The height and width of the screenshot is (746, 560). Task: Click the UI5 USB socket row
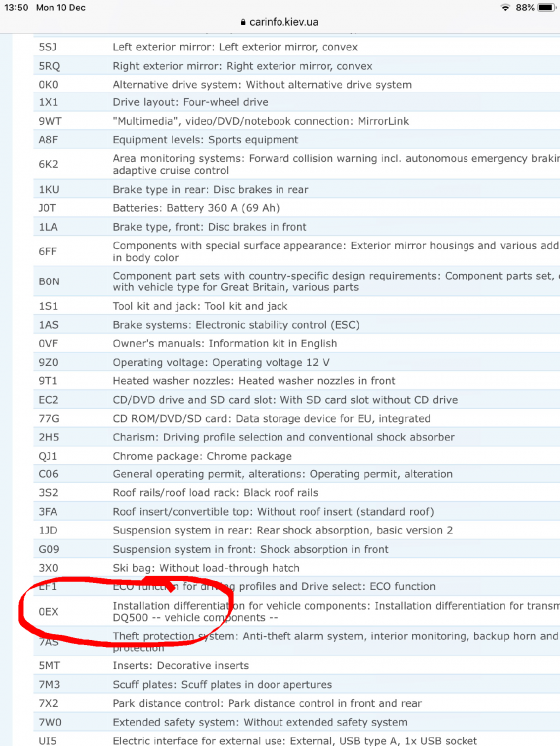point(296,740)
